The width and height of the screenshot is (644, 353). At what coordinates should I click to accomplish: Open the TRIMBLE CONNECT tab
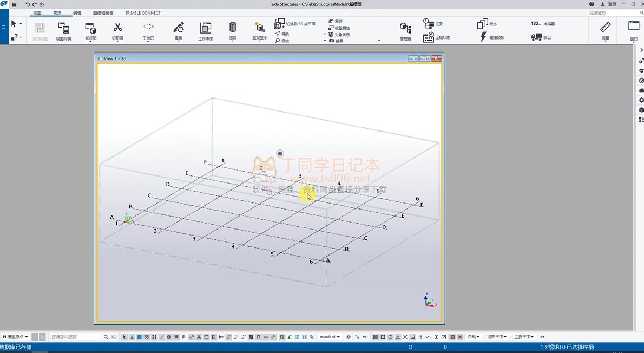[x=143, y=12]
